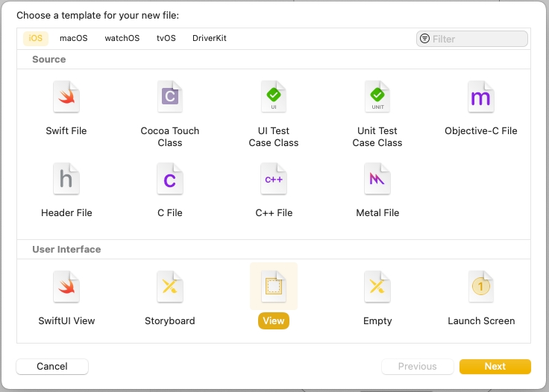Viewport: 549px width, 392px height.
Task: Select the Empty interface template
Action: (377, 288)
